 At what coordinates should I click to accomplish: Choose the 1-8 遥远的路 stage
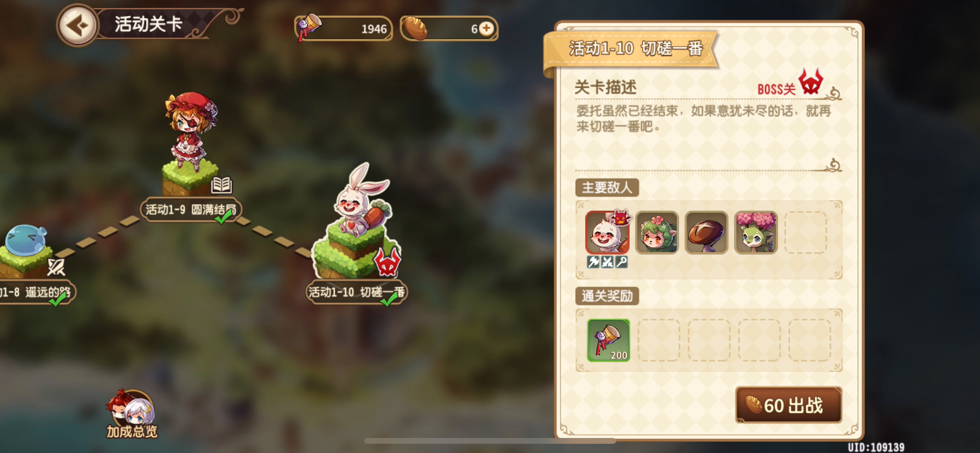click(x=36, y=292)
